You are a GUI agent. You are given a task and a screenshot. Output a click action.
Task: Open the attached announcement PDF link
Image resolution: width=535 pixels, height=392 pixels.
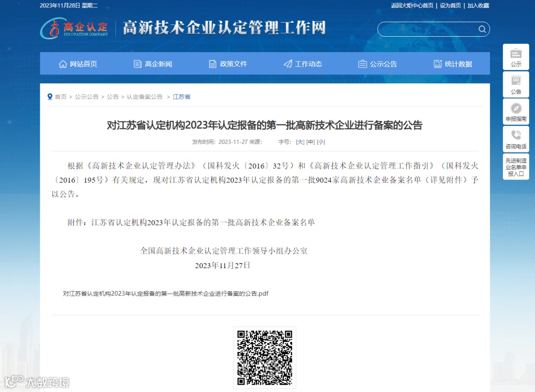(165, 293)
